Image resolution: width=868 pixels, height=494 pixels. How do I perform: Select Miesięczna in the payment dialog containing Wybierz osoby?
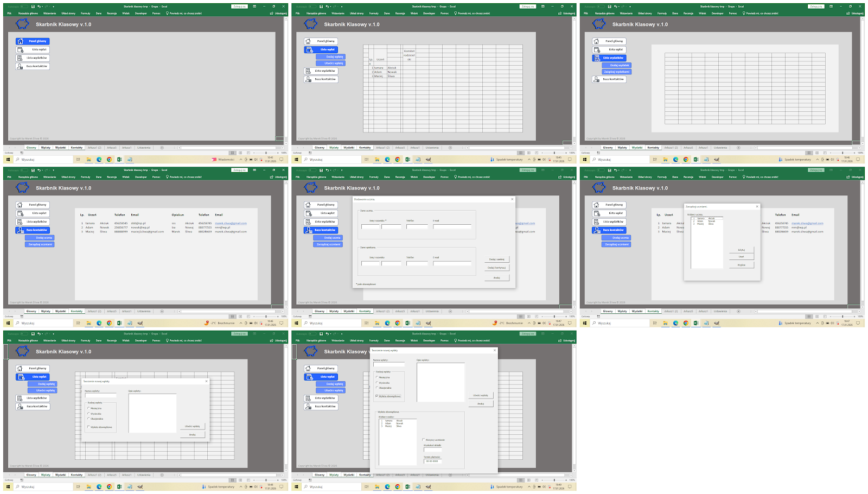pyautogui.click(x=377, y=377)
